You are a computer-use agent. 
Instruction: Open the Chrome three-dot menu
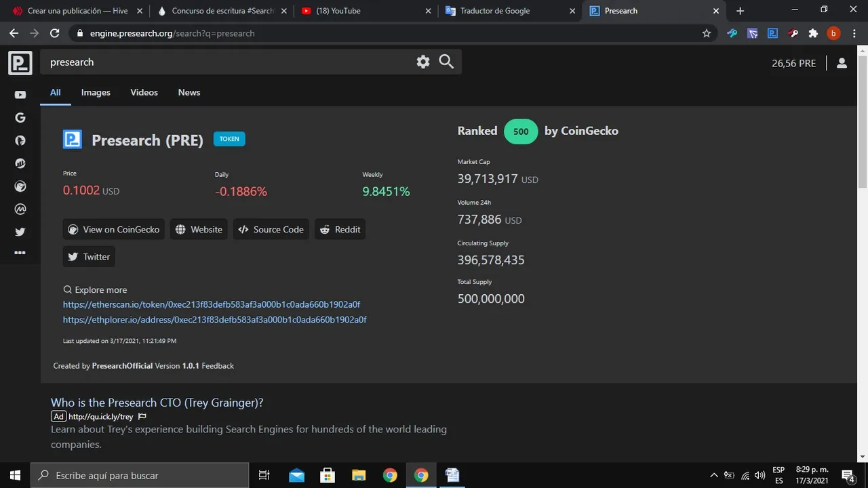point(854,33)
